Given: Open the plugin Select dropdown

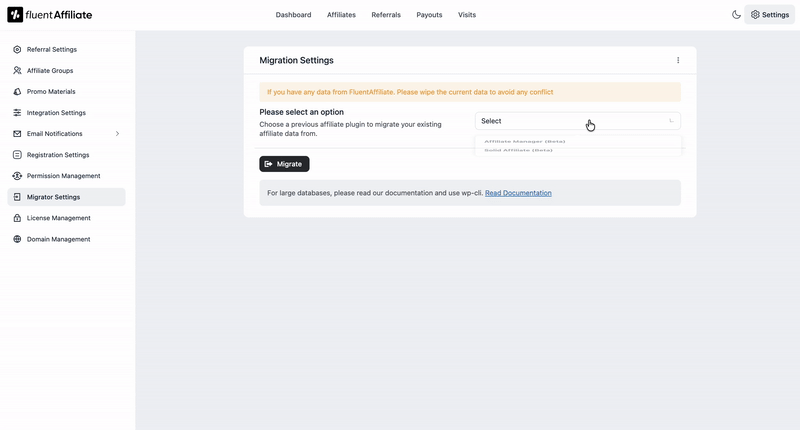Looking at the screenshot, I should [577, 121].
